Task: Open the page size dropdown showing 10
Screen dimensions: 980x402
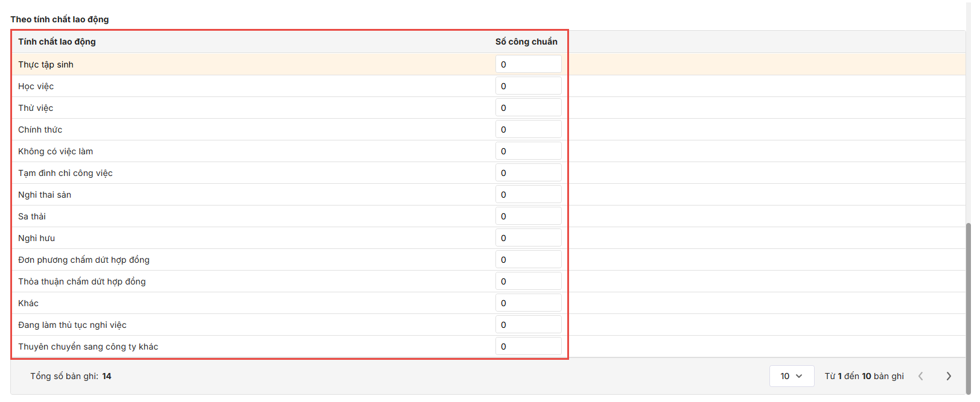Action: click(x=791, y=376)
